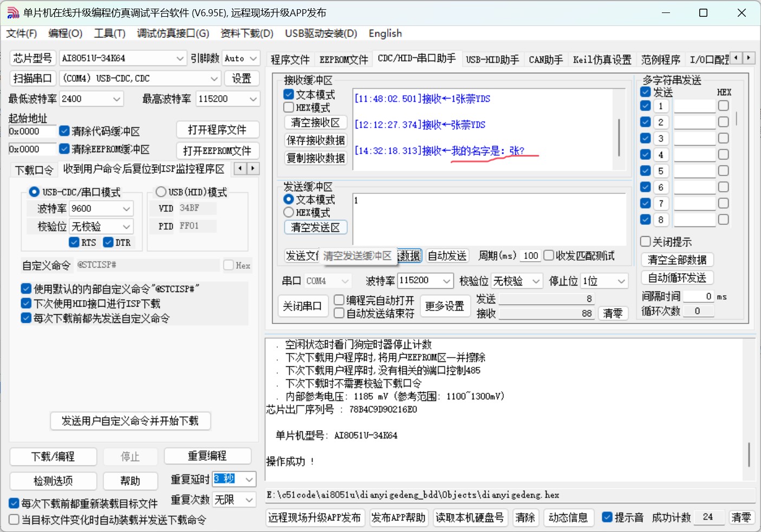761x532 pixels.
Task: Open the 调试仿真接口(G) menu
Action: [x=173, y=34]
